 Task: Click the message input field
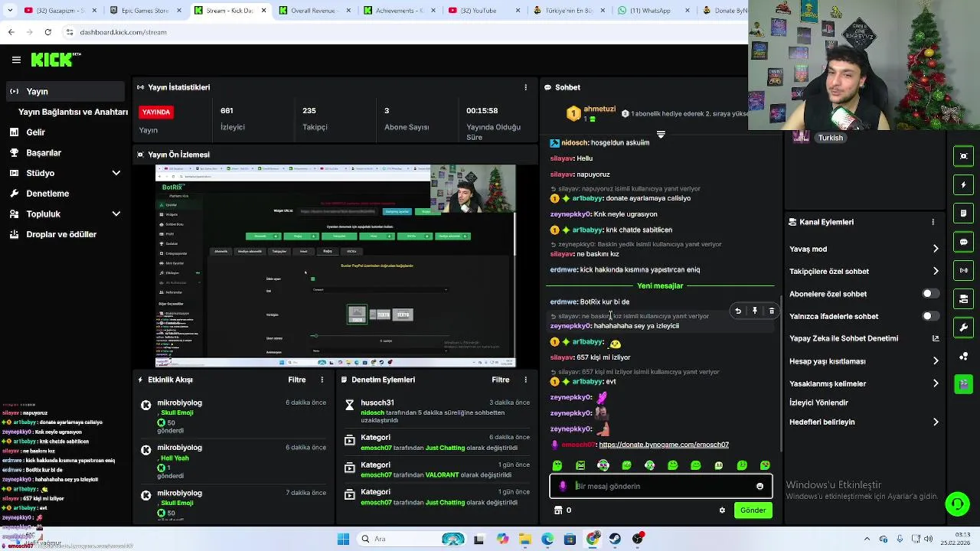[661, 486]
